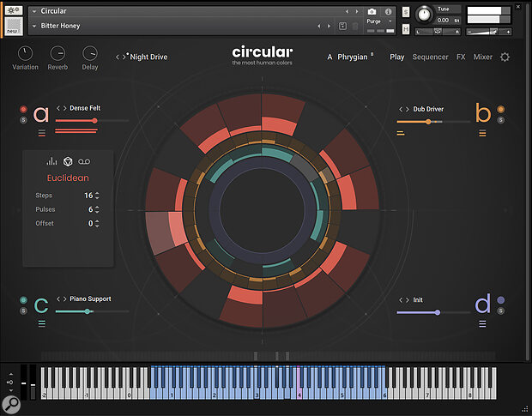The image size is (532, 416).
Task: Open layer c hamburger menu
Action: tap(42, 323)
